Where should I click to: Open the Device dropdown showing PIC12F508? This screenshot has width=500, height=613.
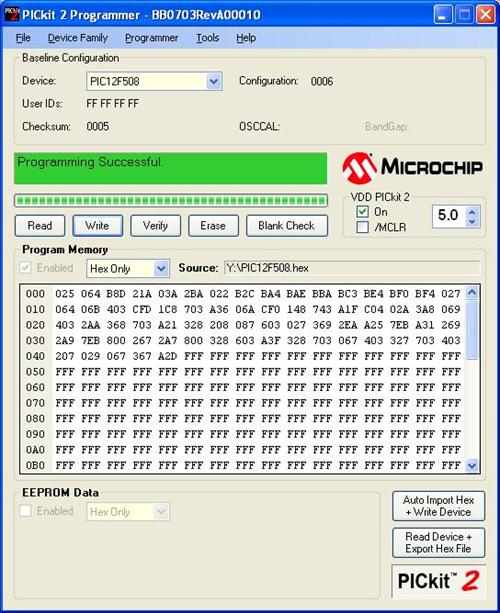pos(154,81)
